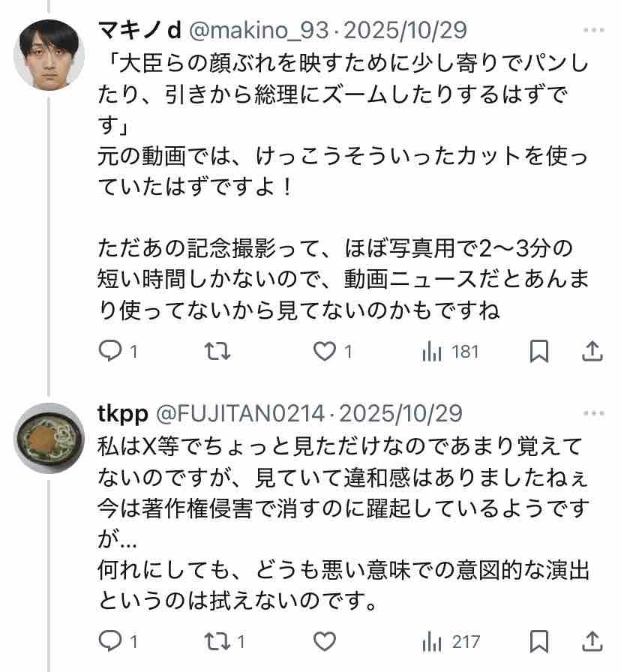This screenshot has width=621, height=672.
Task: Like the tkpp post
Action: [x=324, y=641]
